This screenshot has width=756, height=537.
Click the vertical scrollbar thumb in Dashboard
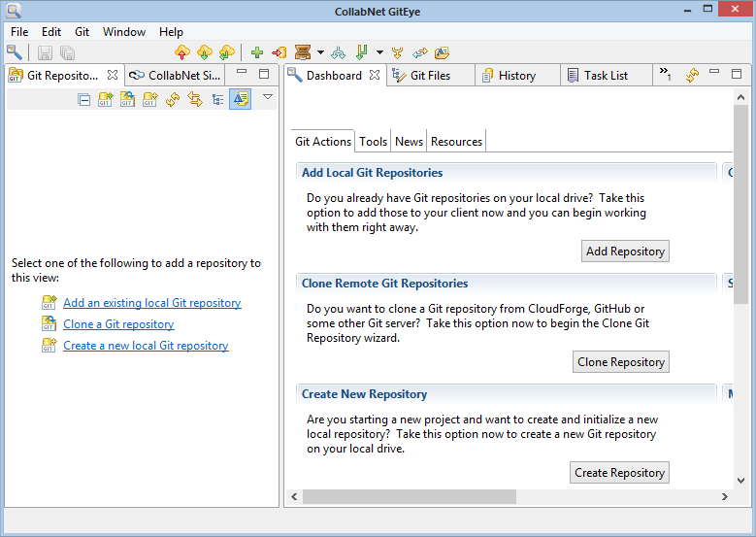point(740,205)
